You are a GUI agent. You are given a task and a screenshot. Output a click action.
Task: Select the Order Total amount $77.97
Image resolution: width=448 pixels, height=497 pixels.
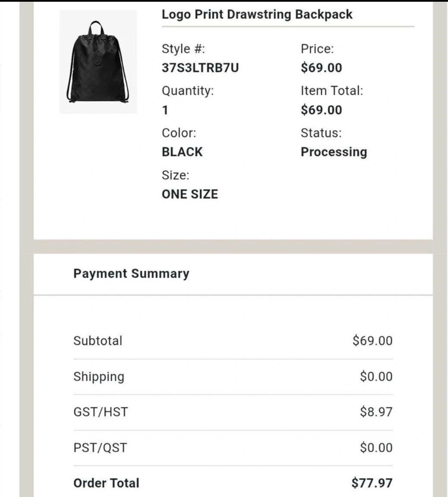tap(372, 483)
